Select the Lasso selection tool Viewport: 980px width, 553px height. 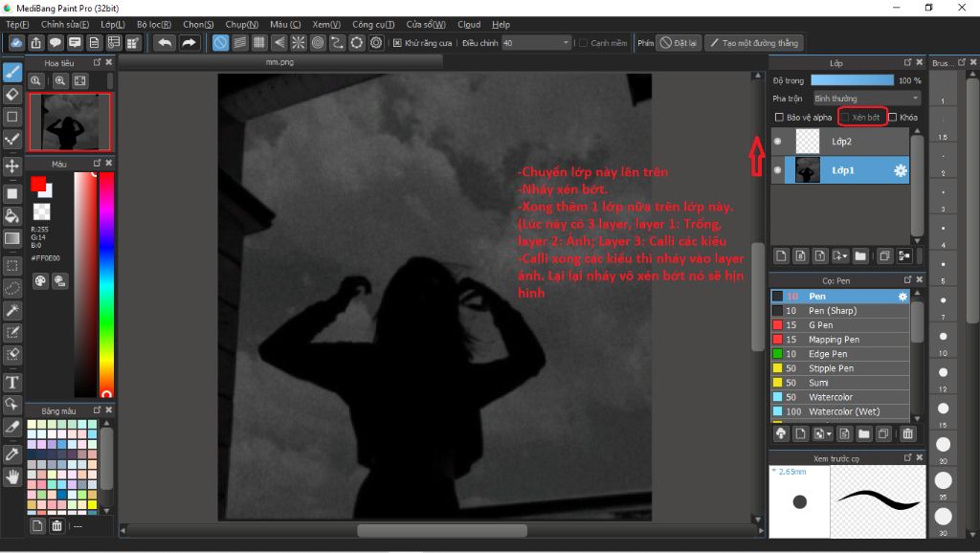[12, 288]
